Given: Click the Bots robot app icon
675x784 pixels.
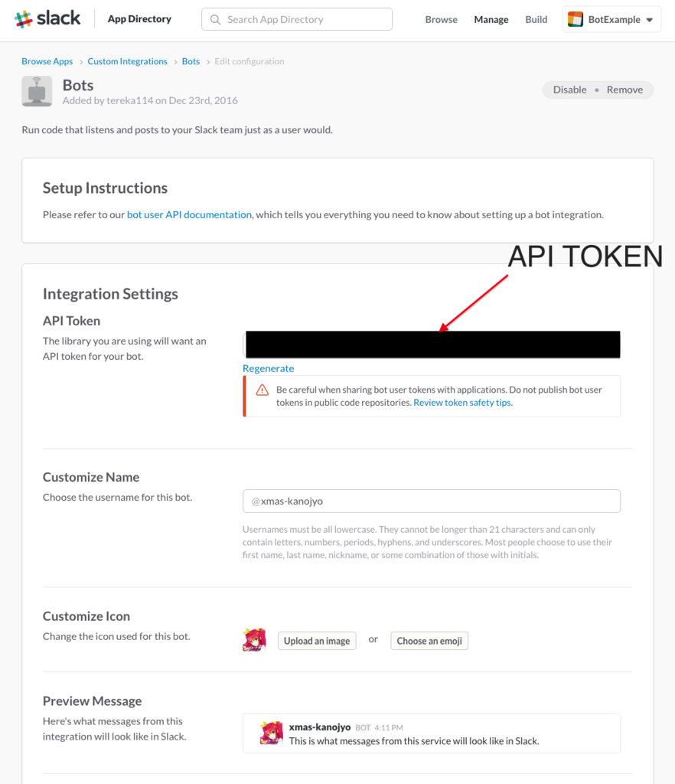Looking at the screenshot, I should pos(37,91).
